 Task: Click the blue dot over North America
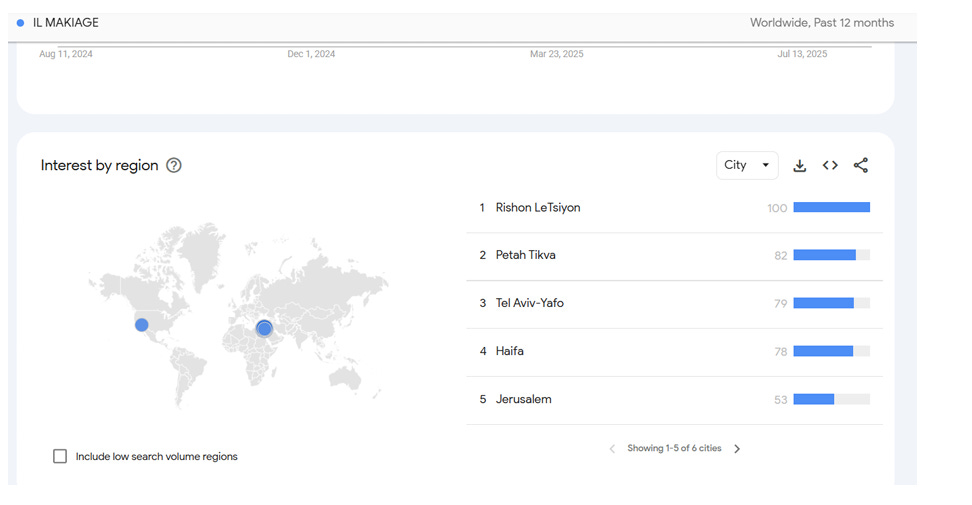(141, 325)
